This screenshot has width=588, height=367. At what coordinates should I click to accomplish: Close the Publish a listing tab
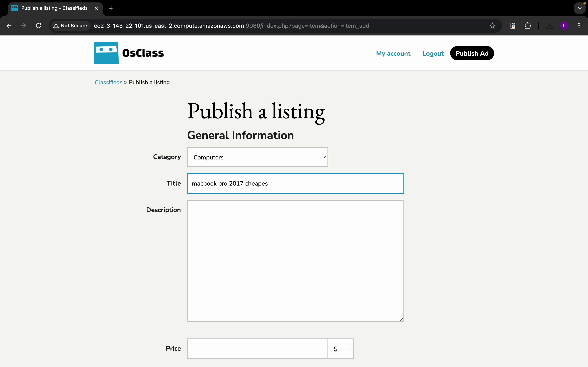pos(96,8)
